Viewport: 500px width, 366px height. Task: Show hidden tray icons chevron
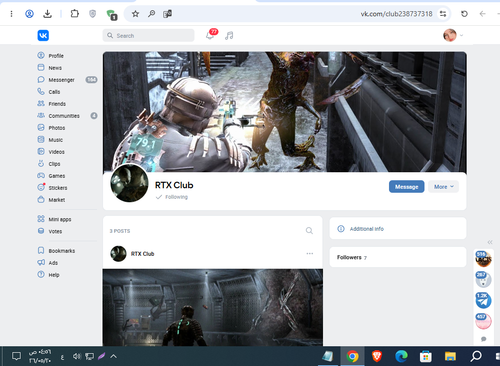(113, 356)
